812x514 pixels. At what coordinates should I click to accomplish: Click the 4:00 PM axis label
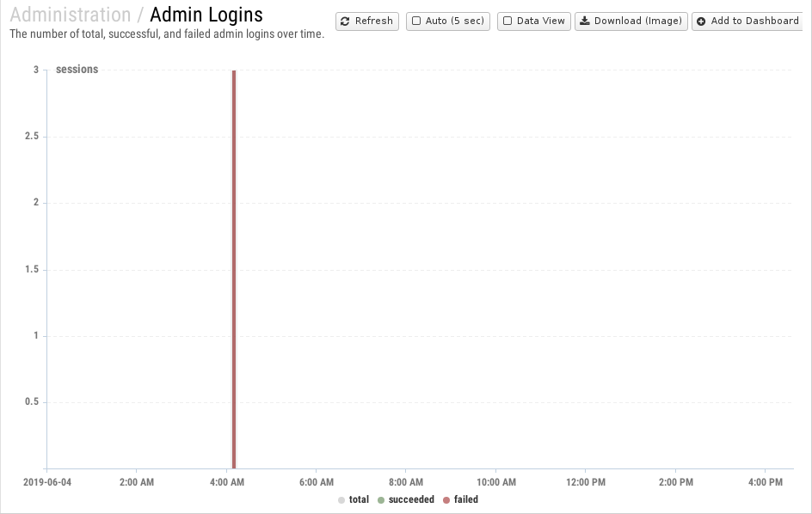[766, 482]
